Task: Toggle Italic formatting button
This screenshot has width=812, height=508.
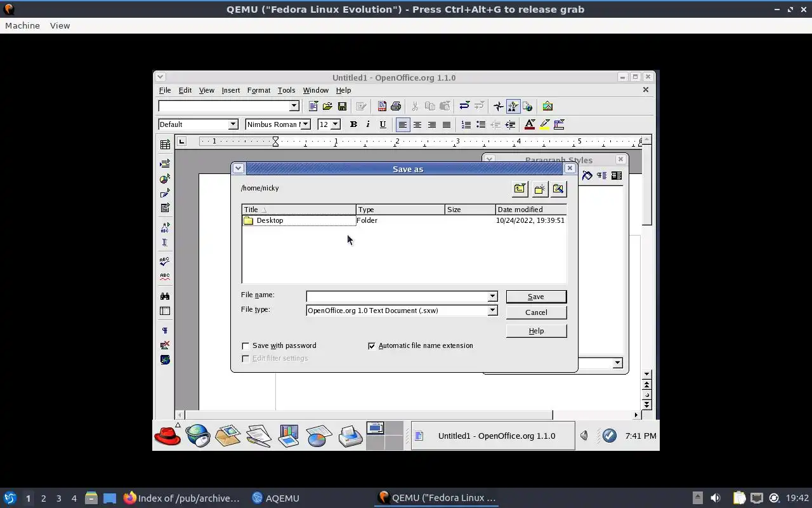Action: [x=368, y=124]
